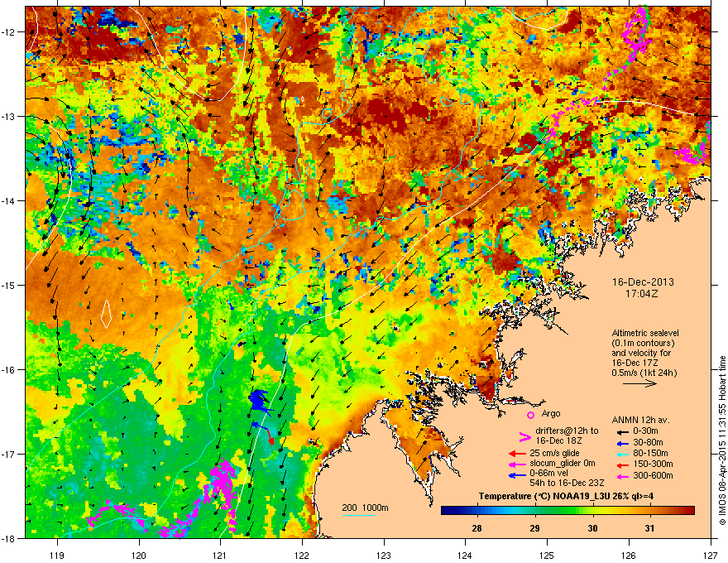Click the cyan ANMN 80-150m arrow

point(621,454)
